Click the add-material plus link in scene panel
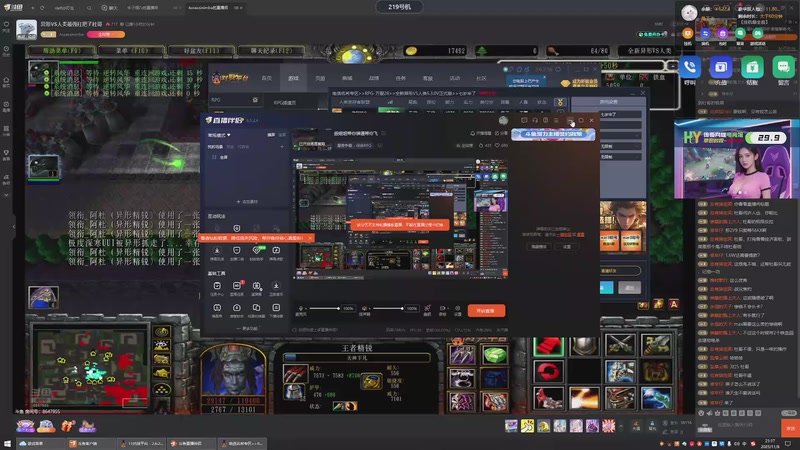The height and width of the screenshot is (450, 800). 247,202
